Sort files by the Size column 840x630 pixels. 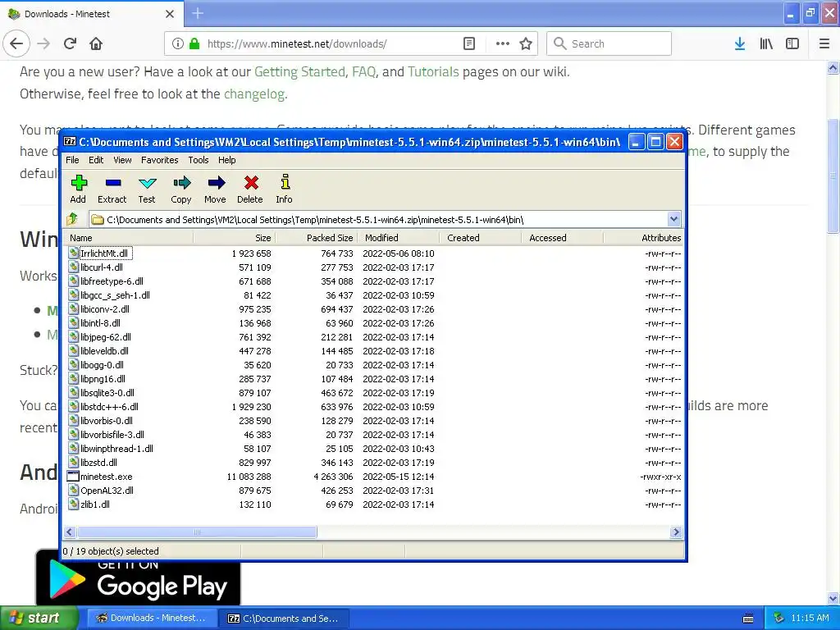tap(234, 238)
